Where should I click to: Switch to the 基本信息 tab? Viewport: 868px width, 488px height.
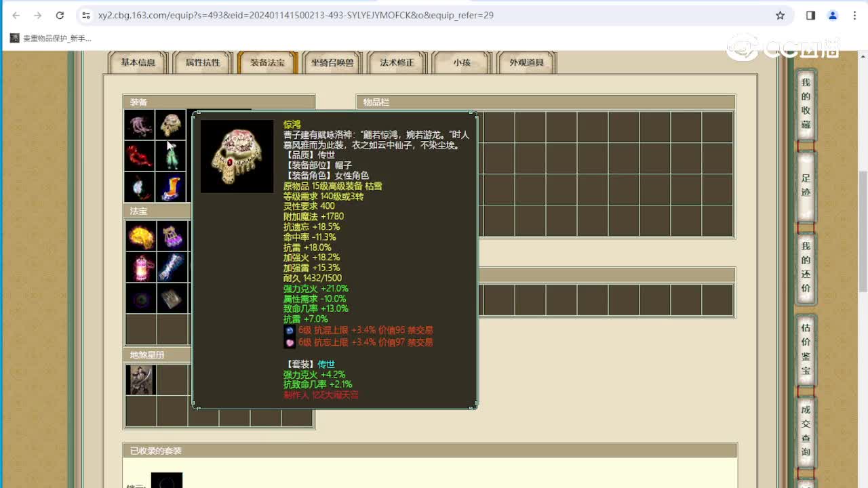point(138,62)
